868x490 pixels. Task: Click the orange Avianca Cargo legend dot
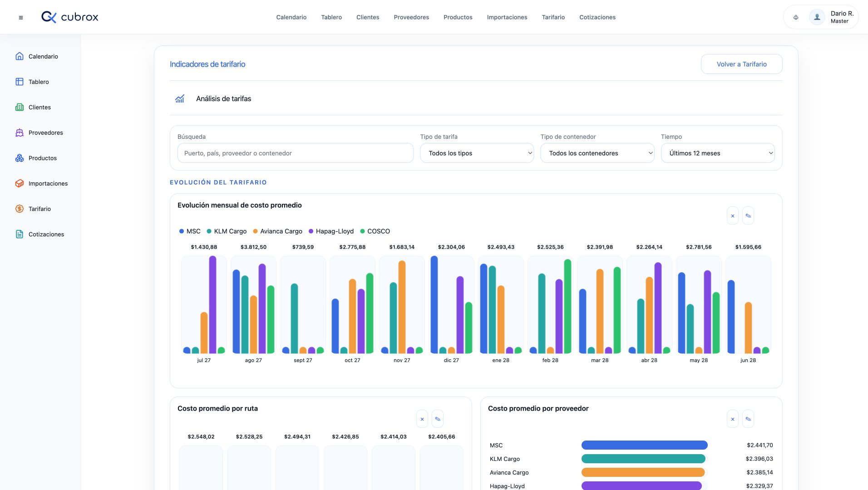click(x=256, y=231)
